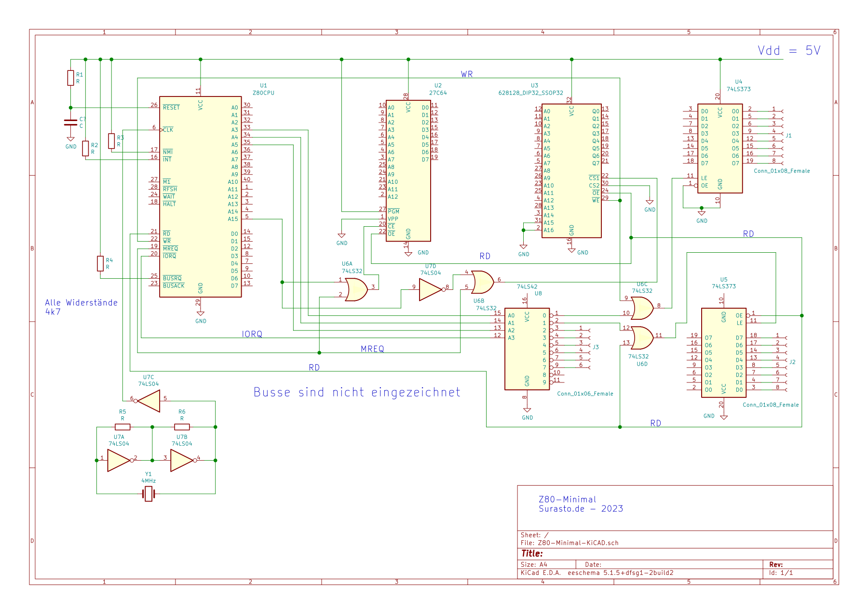Image resolution: width=868 pixels, height=614 pixels.
Task: Click the 'Conn_01x06_Female' label
Action: (x=585, y=394)
